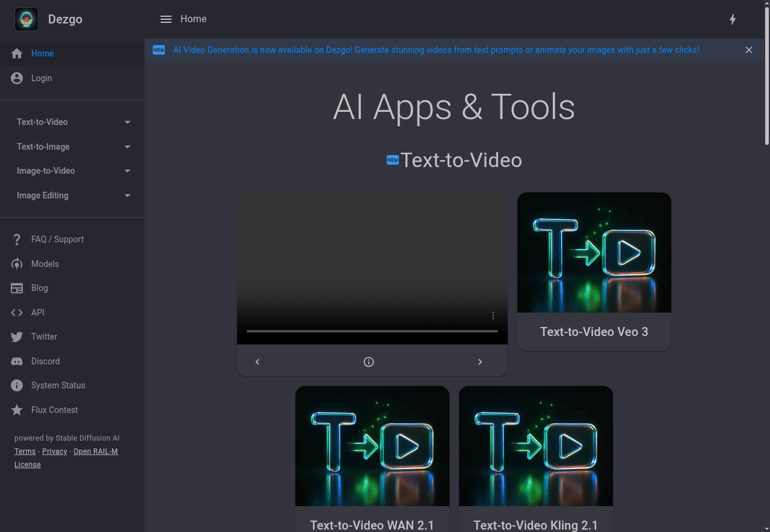Select Models in the sidebar menu
The height and width of the screenshot is (532, 770).
[45, 264]
